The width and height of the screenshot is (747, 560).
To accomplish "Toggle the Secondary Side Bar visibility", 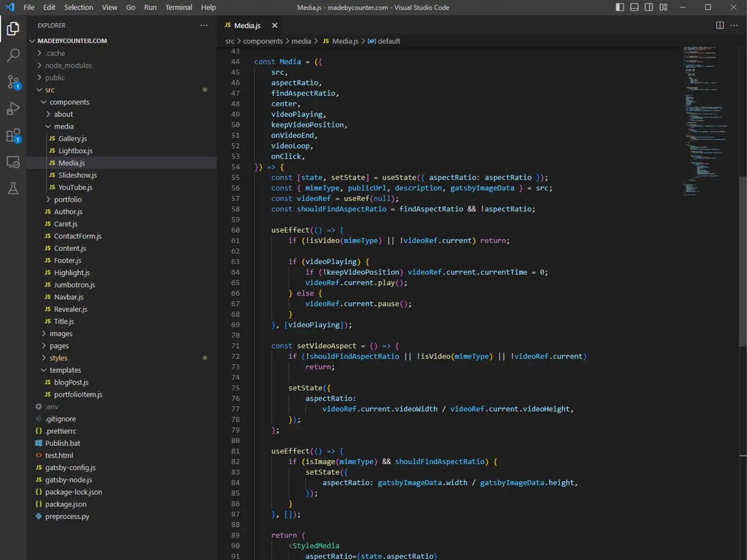I will click(x=649, y=7).
